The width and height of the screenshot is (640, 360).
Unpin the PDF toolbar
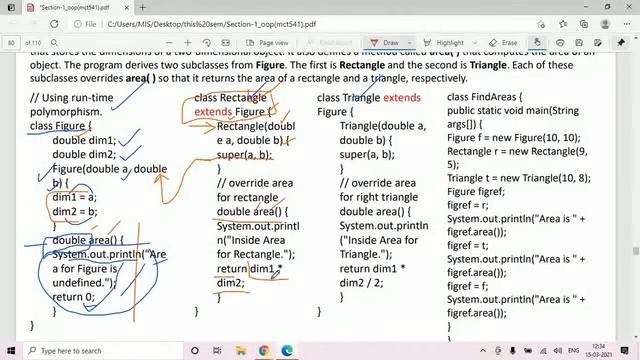pyautogui.click(x=621, y=42)
